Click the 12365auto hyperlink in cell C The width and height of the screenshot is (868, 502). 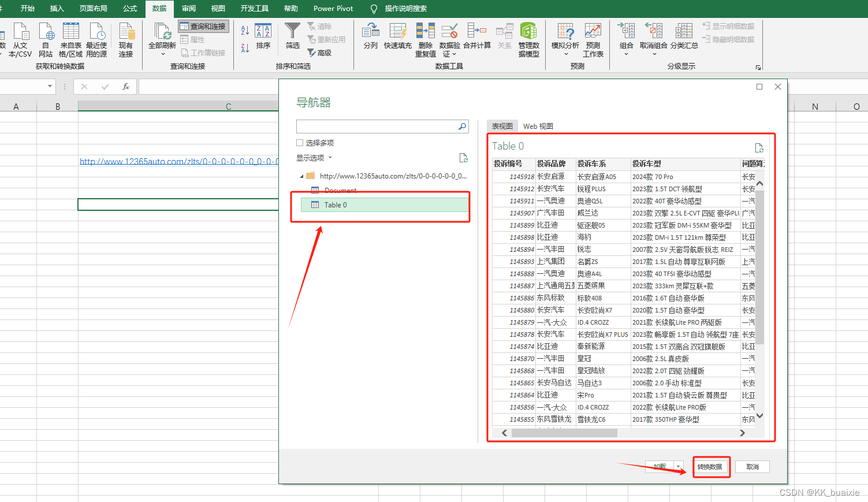pyautogui.click(x=179, y=162)
